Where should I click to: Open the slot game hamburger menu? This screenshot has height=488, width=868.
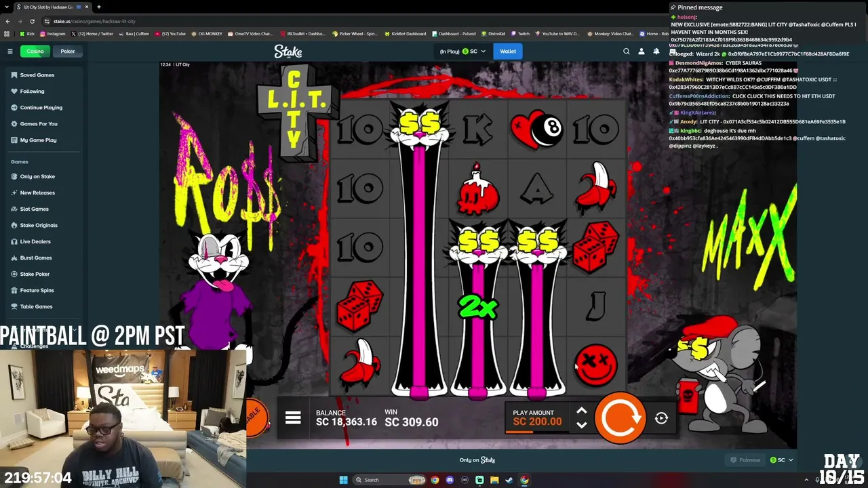(x=293, y=418)
